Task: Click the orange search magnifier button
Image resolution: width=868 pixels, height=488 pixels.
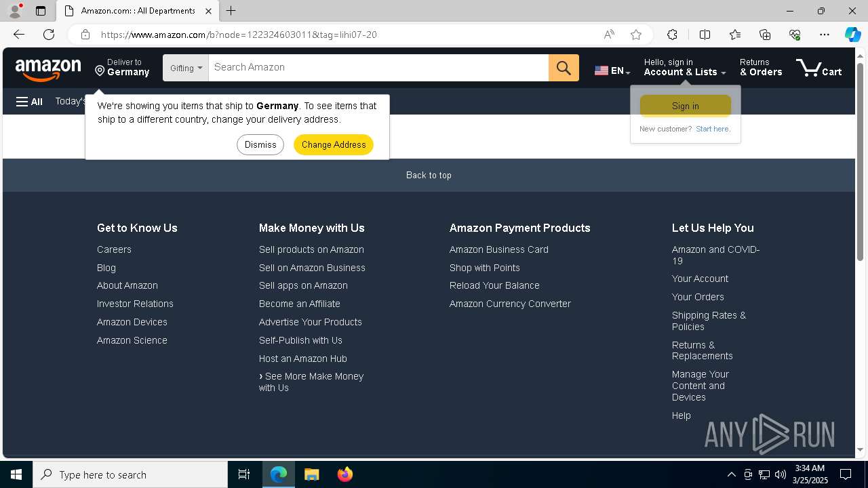Action: coord(564,68)
